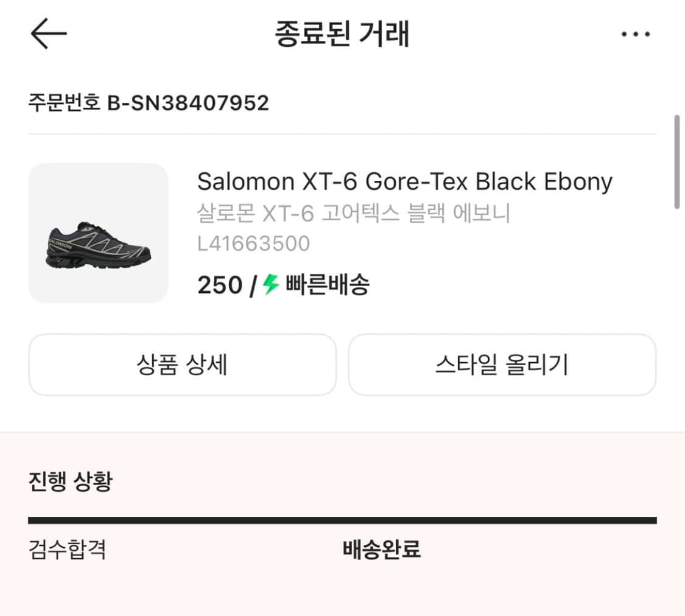685x616 pixels.
Task: Tap the 배송완료 status label
Action: click(382, 550)
